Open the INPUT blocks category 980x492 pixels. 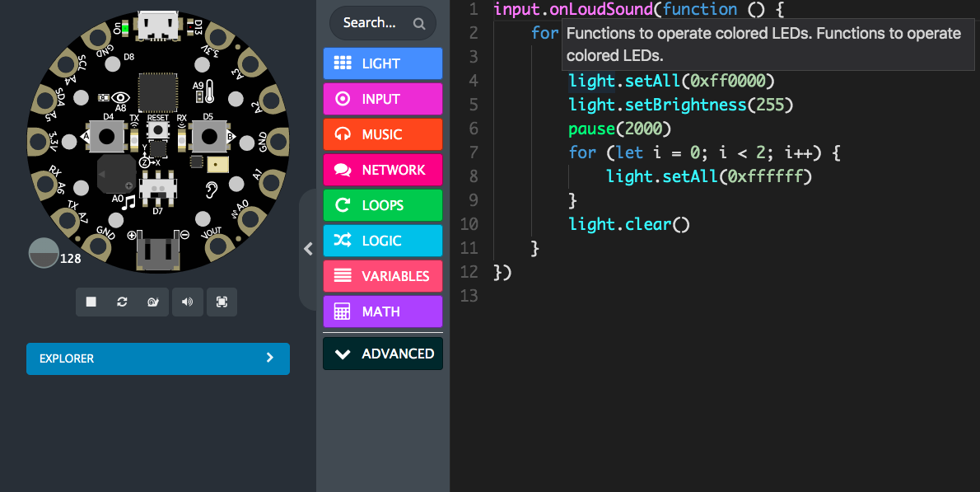point(382,99)
